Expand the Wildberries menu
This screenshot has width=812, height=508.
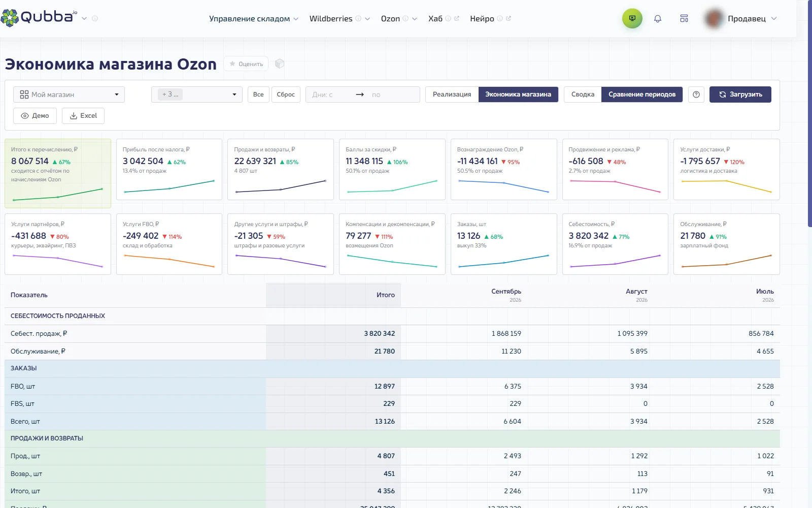tap(340, 19)
